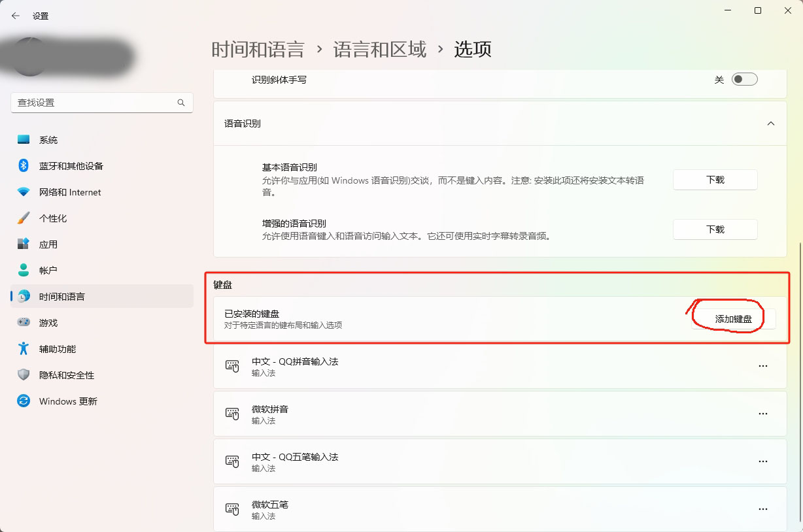803x532 pixels.
Task: Click keyboard icon of 微软五笔
Action: (x=232, y=510)
